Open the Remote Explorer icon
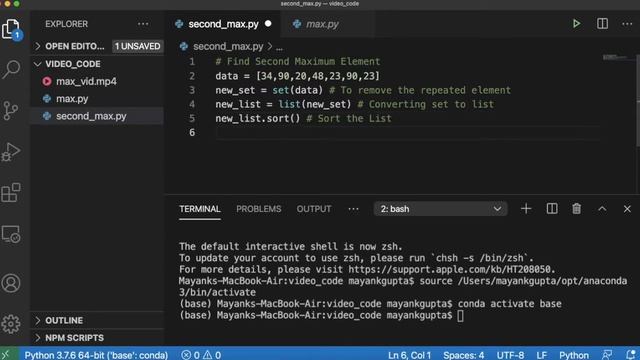The width and height of the screenshot is (640, 360). 11,235
